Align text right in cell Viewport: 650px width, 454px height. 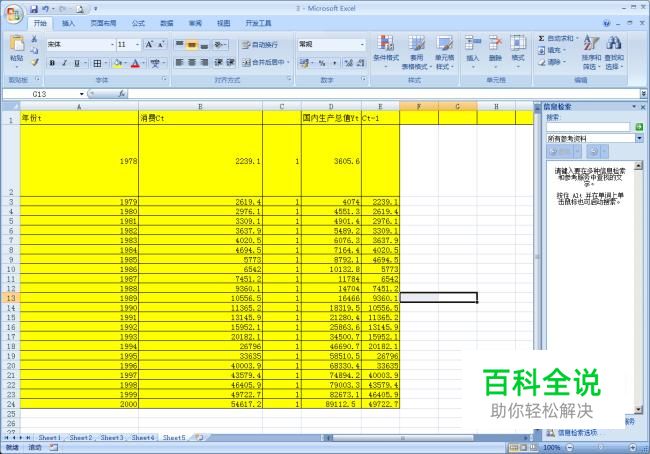click(x=204, y=63)
